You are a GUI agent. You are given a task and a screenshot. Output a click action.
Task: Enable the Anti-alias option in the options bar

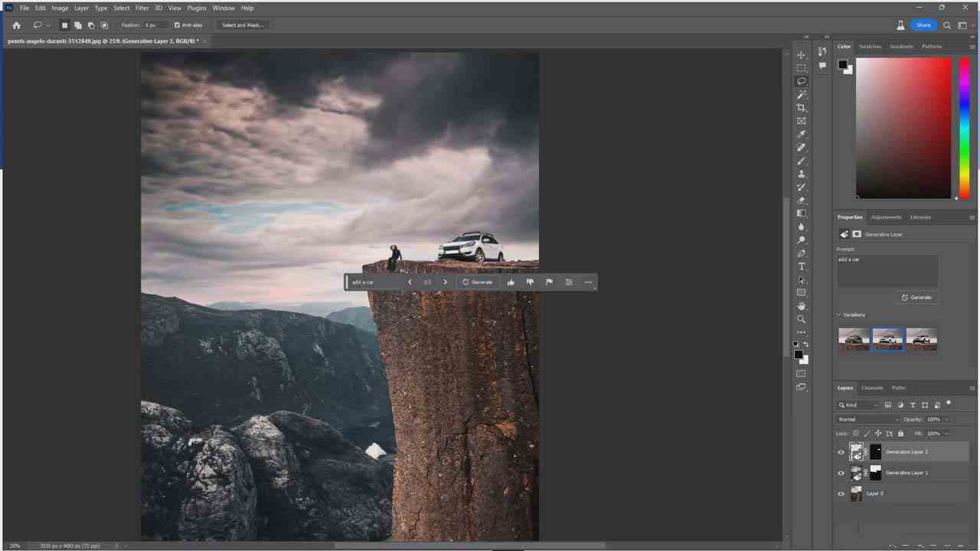(x=177, y=24)
